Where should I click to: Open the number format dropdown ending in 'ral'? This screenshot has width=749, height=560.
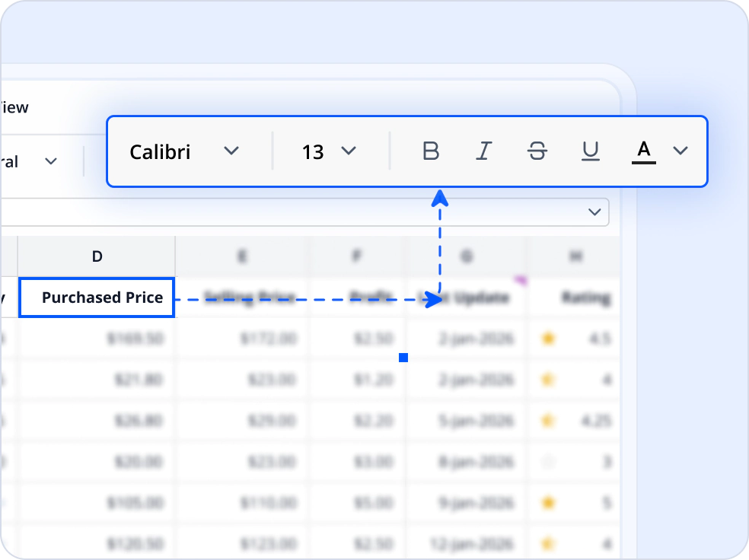tap(30, 161)
